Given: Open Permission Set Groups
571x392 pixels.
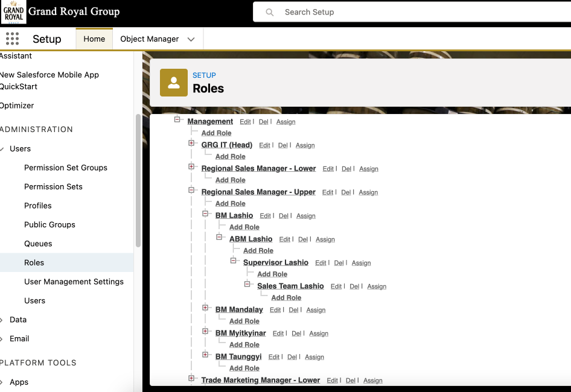Looking at the screenshot, I should coord(66,168).
